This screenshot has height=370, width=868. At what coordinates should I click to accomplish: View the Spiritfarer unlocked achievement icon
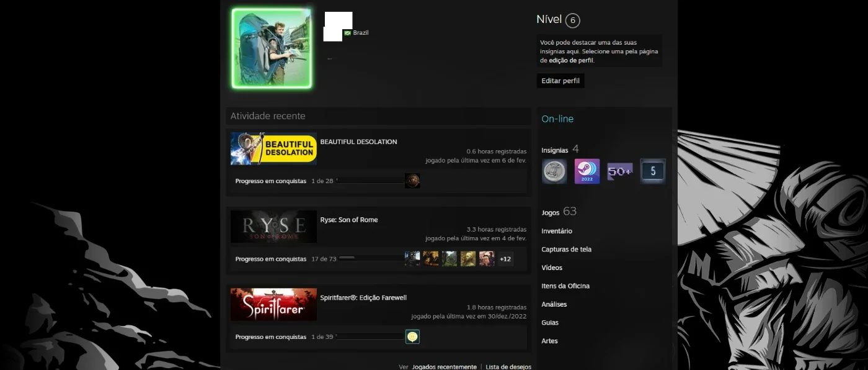pyautogui.click(x=412, y=336)
